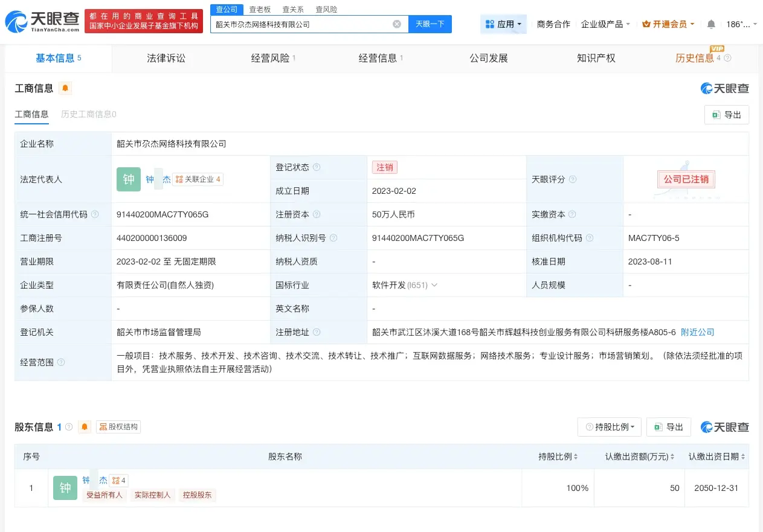Click help icon beside 历史信息 tab
The height and width of the screenshot is (532, 763).
click(727, 58)
